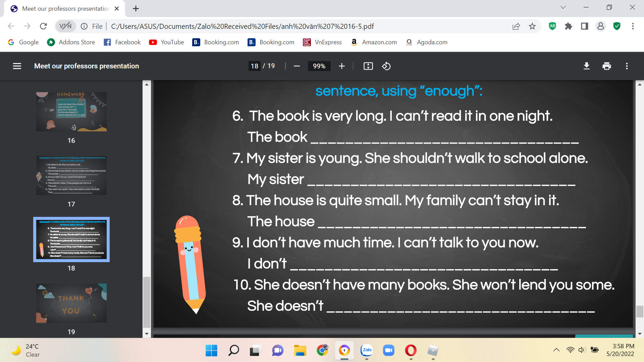Open Zoom from the taskbar
644x362 pixels.
(x=389, y=351)
